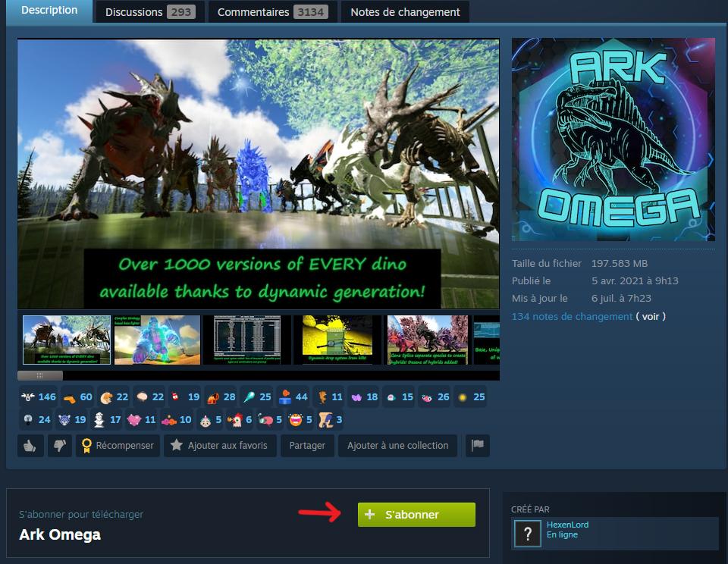This screenshot has height=564, width=728.
Task: Click the statue bust award with count 17
Action: (107, 420)
